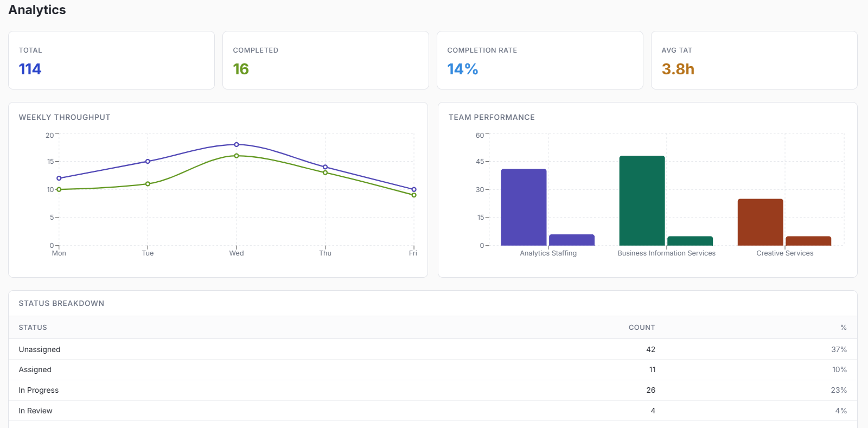Click the tall purple Analytics Staffing bar

tap(524, 207)
